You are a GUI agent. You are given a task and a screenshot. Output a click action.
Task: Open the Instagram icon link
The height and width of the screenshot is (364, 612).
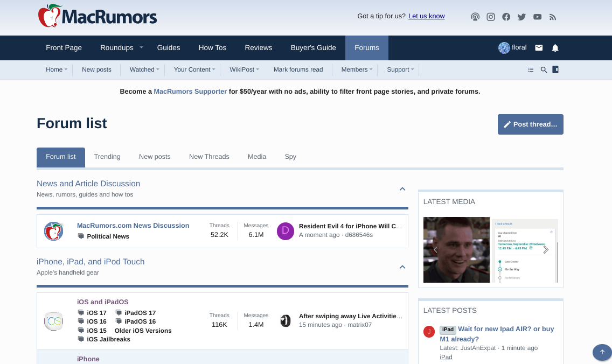pos(491,17)
